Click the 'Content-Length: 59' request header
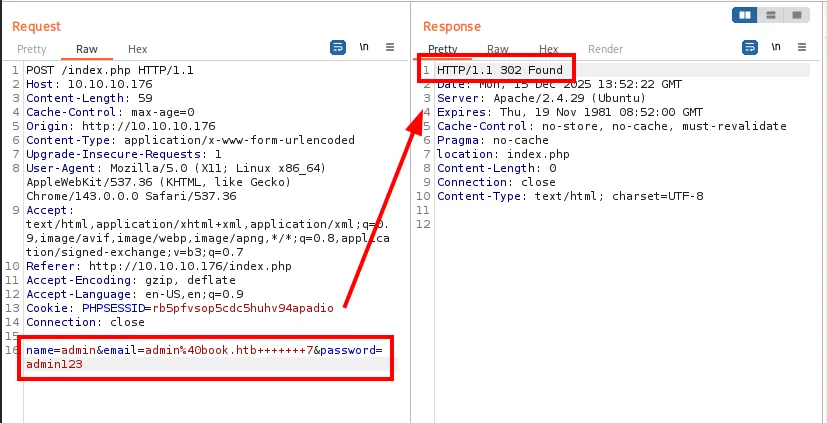Image resolution: width=827 pixels, height=423 pixels. [89, 98]
